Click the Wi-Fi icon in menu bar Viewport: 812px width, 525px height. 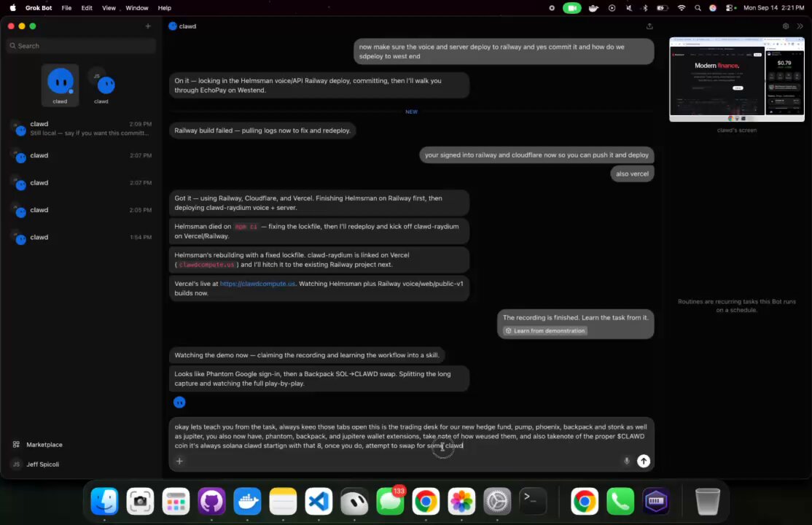(682, 8)
